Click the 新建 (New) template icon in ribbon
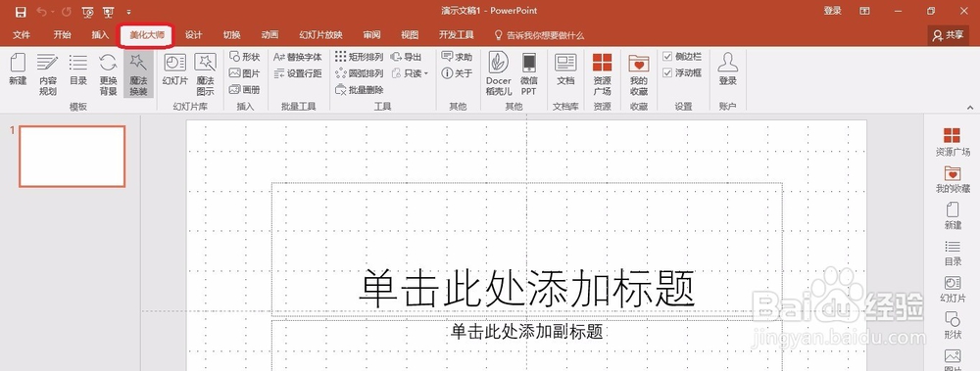 pyautogui.click(x=18, y=70)
